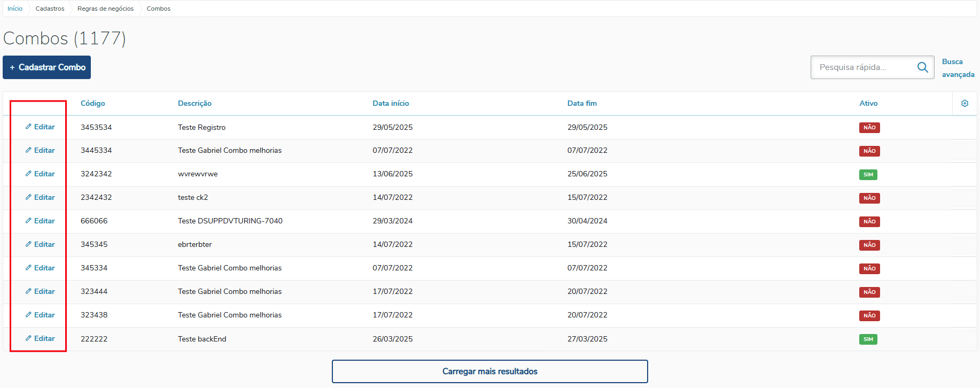This screenshot has width=980, height=388.
Task: Select description Teste DSUPPDVTURING-7040
Action: pyautogui.click(x=230, y=221)
